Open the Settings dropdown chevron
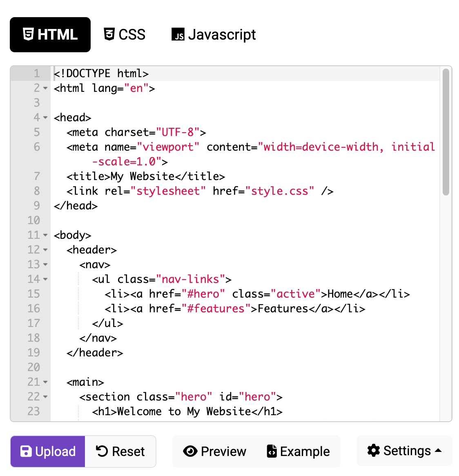459x476 pixels. [439, 451]
